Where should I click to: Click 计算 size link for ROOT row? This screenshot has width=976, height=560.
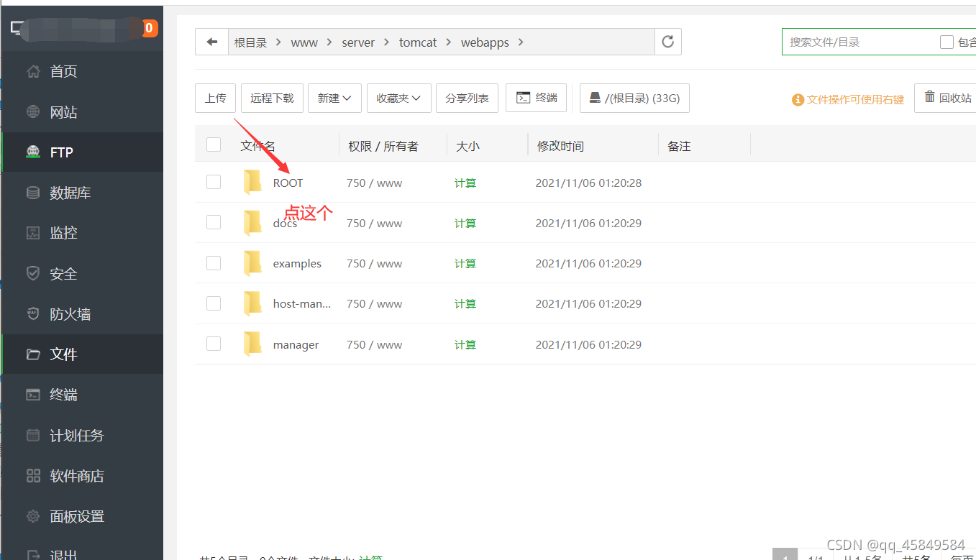(465, 183)
